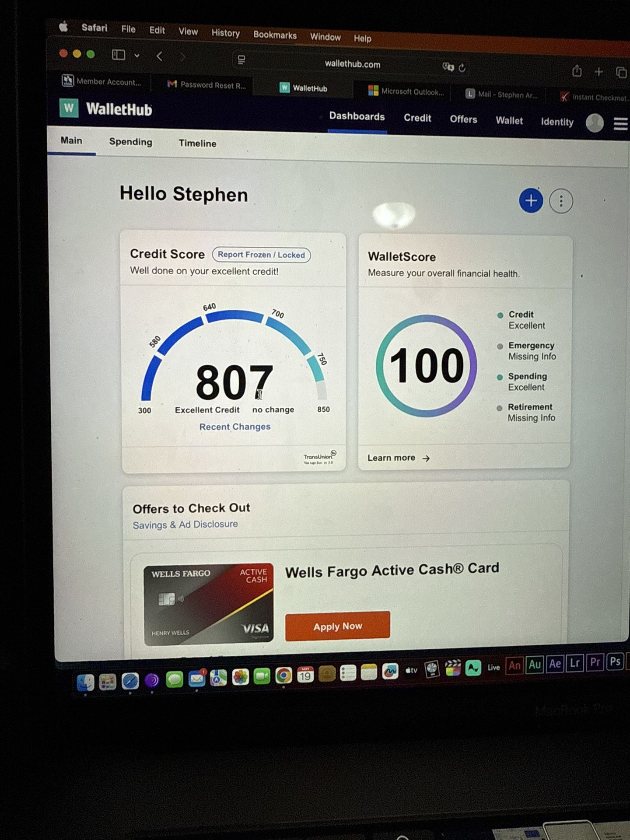Viewport: 630px width, 840px height.
Task: Open the History menu in menu bar
Action: [x=225, y=33]
